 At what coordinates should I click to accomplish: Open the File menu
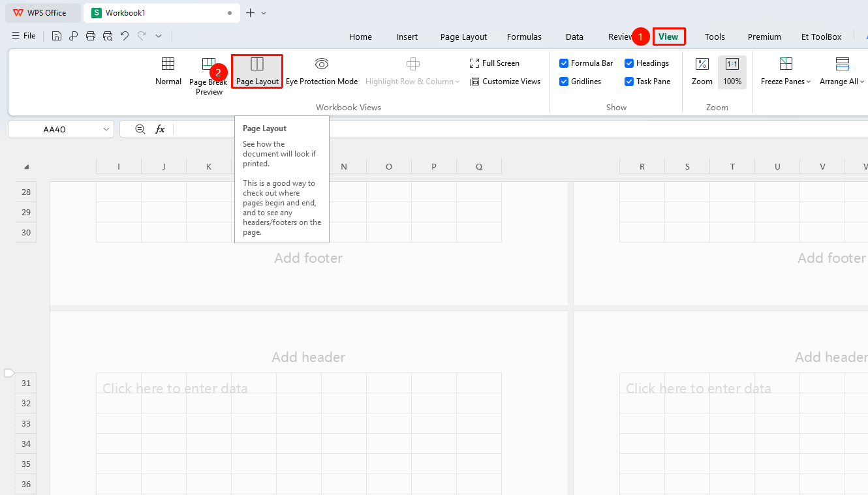coord(23,36)
